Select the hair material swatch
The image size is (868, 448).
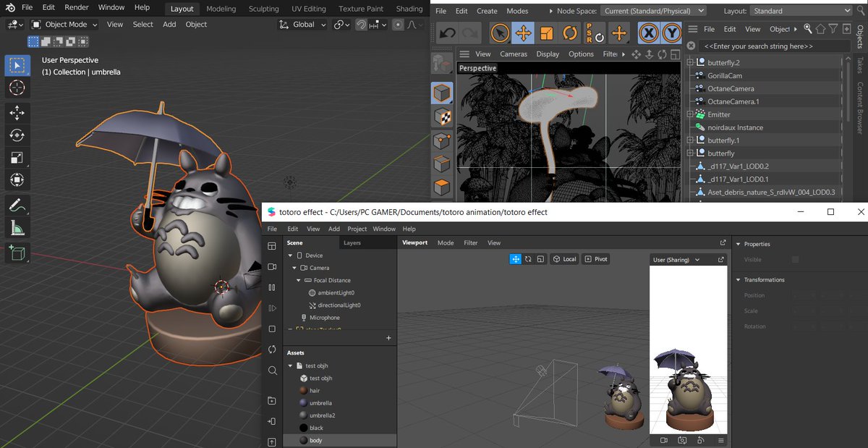click(304, 391)
